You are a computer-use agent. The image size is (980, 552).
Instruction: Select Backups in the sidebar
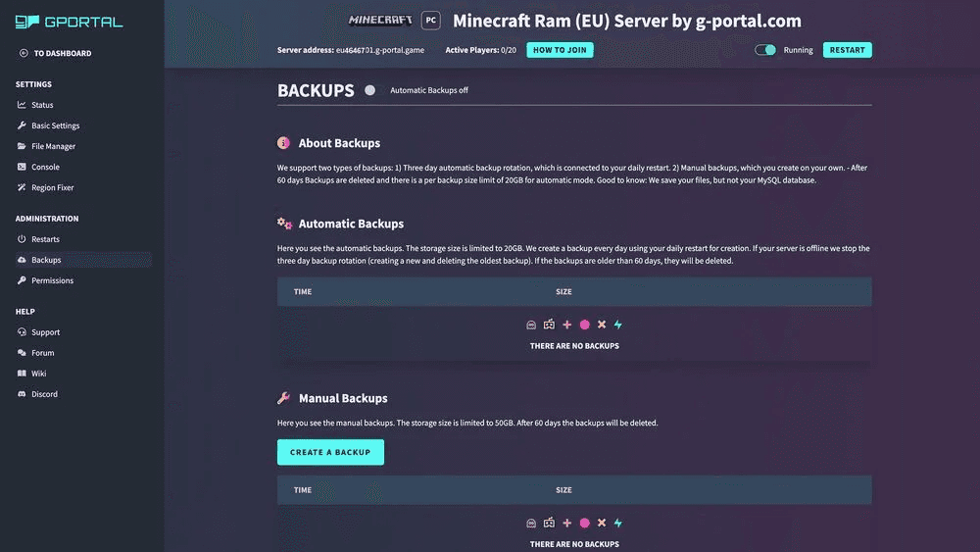(83, 260)
